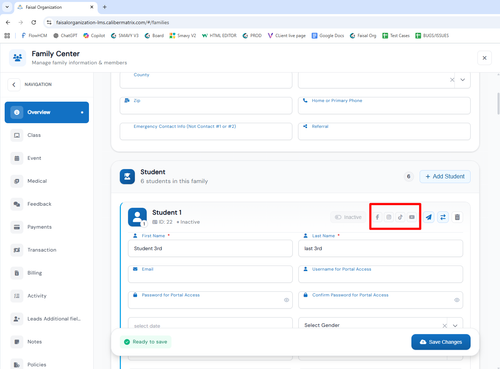The image size is (500, 369).
Task: Close the Family Center panel
Action: pos(485,58)
